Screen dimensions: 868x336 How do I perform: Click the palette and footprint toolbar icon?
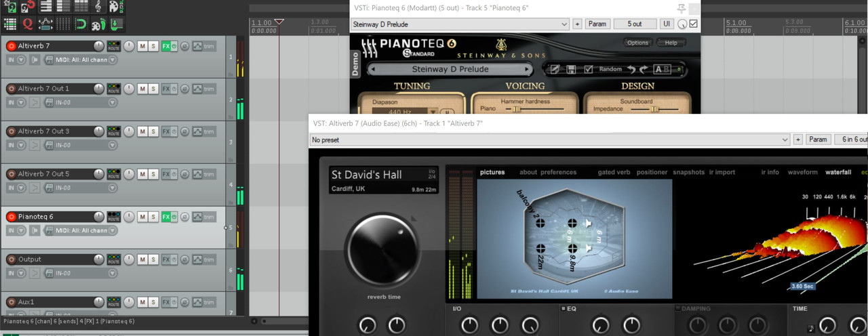98,24
